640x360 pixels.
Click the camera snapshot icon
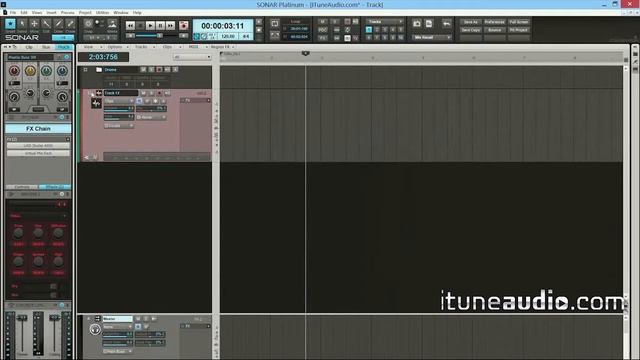[x=417, y=24]
